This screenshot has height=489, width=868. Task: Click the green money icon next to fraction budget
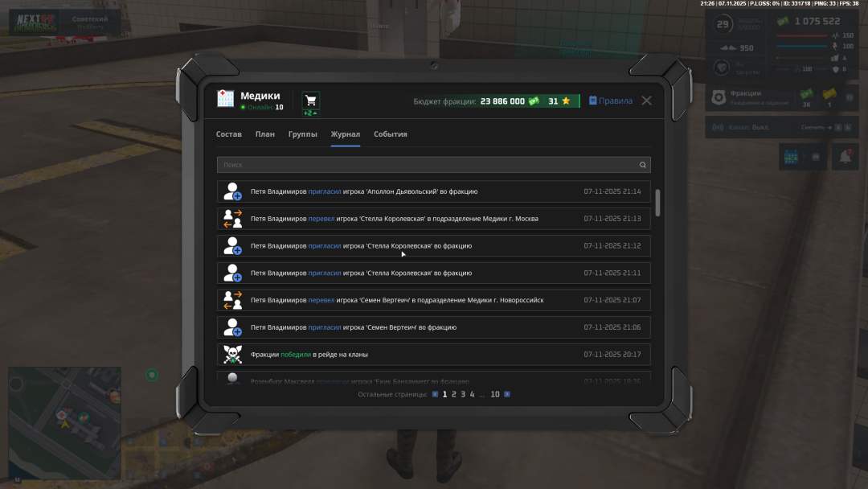point(534,101)
